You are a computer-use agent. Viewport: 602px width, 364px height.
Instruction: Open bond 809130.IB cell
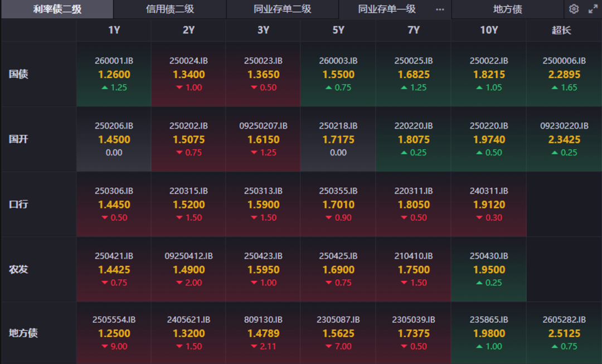[x=263, y=333]
